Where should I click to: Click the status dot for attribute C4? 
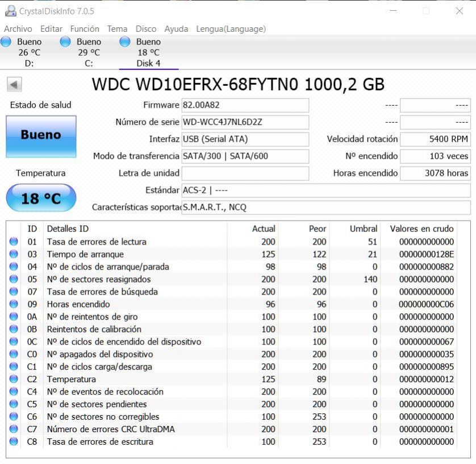click(x=14, y=391)
